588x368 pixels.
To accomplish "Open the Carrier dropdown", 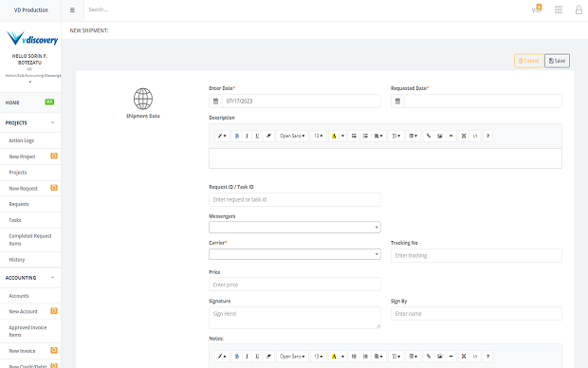I will coord(295,254).
